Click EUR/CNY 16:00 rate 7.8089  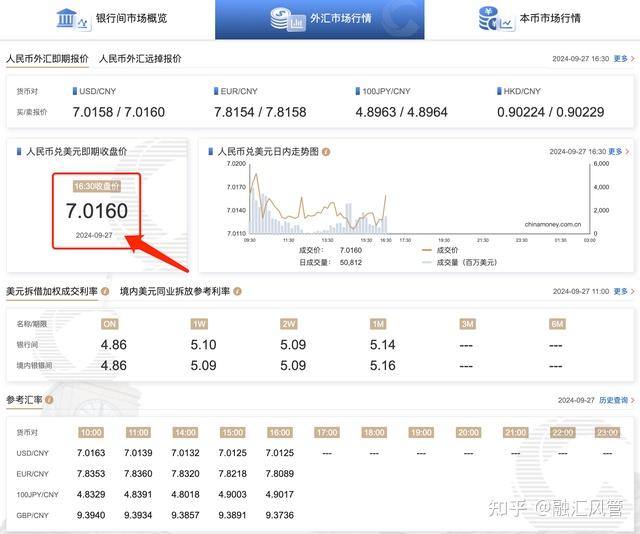tap(280, 474)
